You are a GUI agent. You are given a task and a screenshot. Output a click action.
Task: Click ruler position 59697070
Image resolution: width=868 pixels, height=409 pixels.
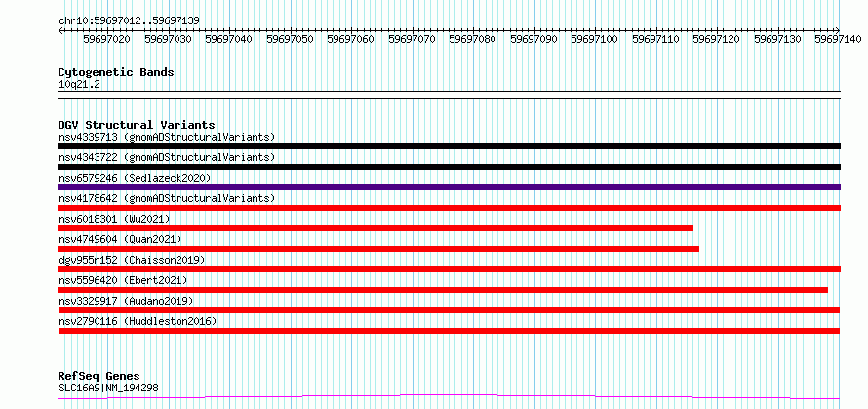click(412, 39)
